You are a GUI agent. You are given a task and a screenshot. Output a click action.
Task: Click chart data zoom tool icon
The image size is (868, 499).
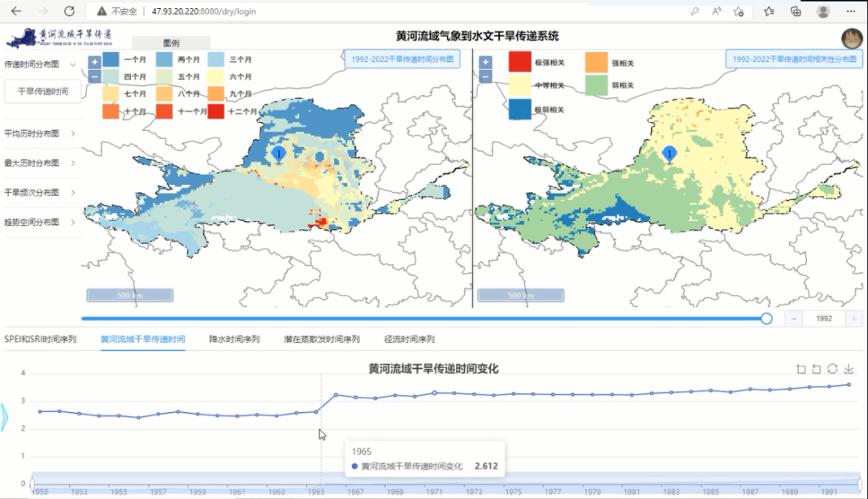pyautogui.click(x=801, y=369)
